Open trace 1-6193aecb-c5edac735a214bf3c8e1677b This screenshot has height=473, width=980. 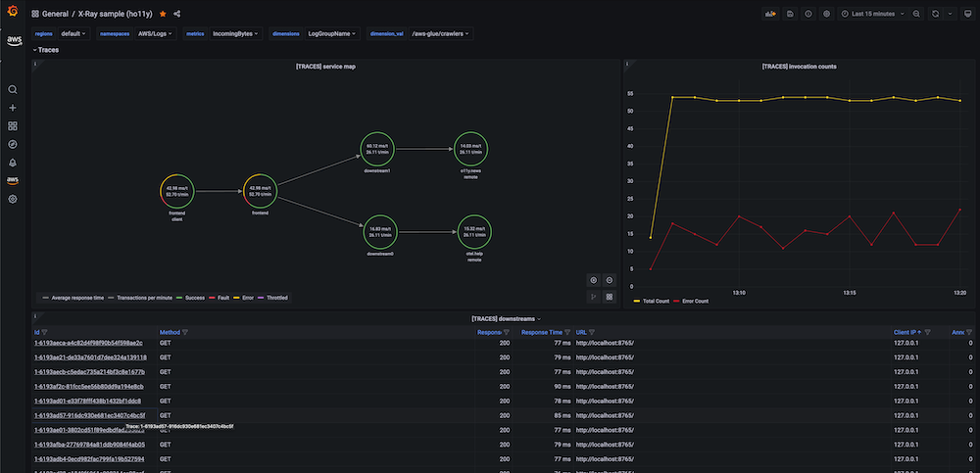tap(89, 372)
